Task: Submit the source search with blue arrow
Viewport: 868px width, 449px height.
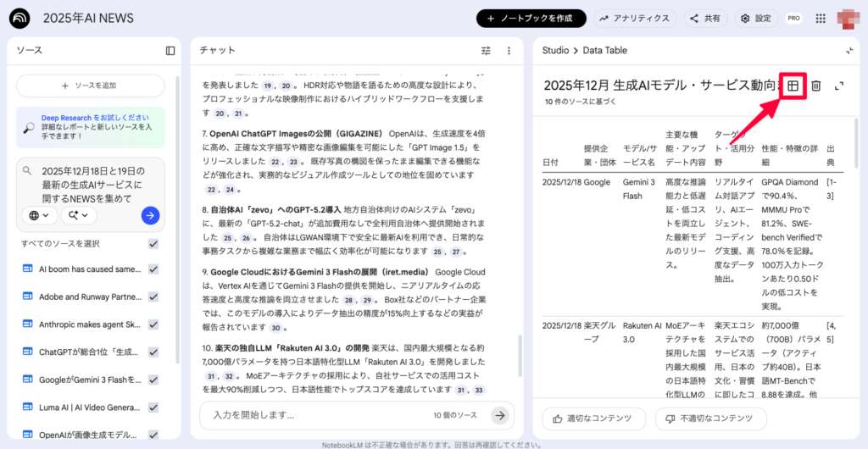Action: point(150,215)
